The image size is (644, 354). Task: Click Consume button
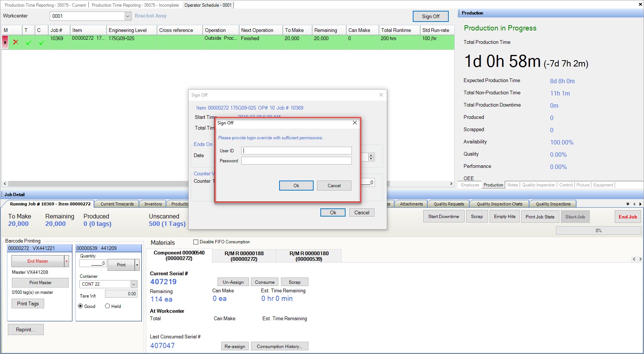[265, 282]
